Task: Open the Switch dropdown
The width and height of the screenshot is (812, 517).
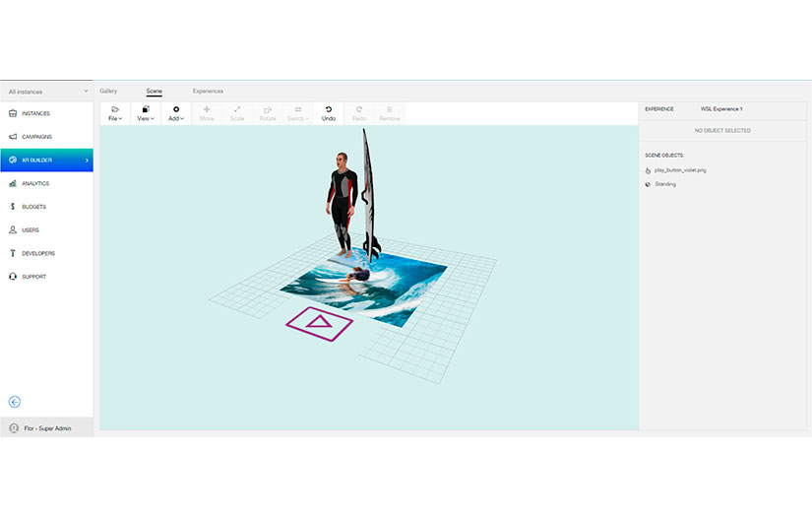Action: point(298,113)
